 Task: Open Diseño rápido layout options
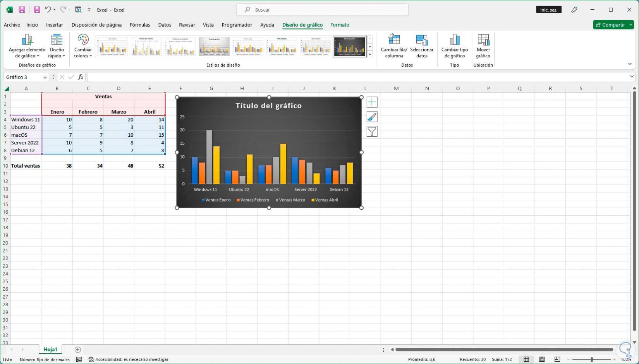pos(57,46)
